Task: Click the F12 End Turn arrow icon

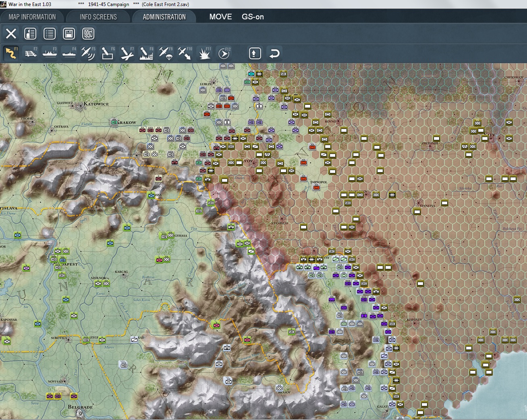Action: tap(224, 53)
